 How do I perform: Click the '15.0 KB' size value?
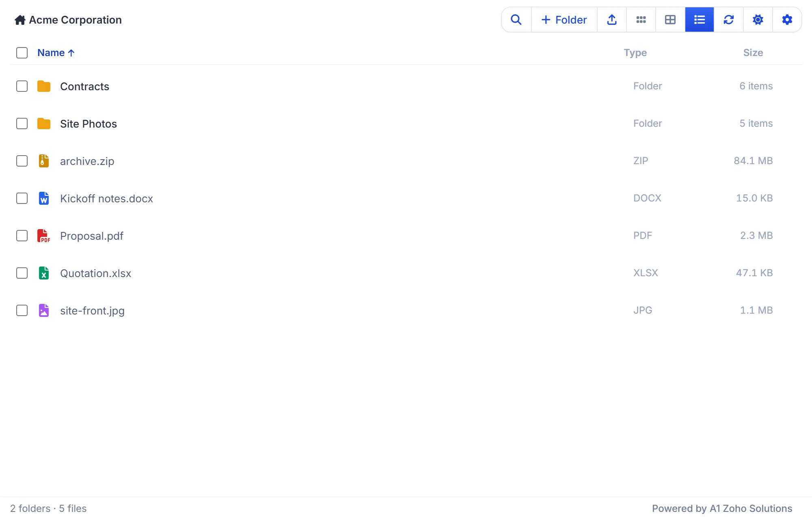point(754,198)
